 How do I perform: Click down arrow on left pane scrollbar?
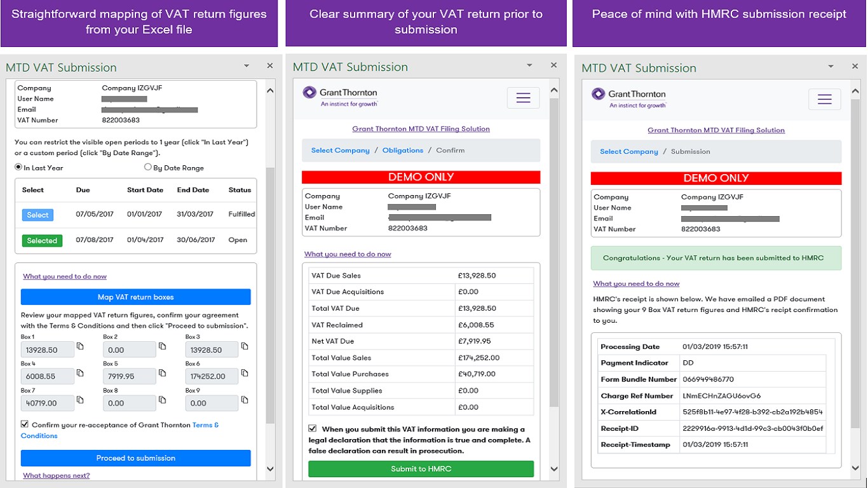[270, 469]
